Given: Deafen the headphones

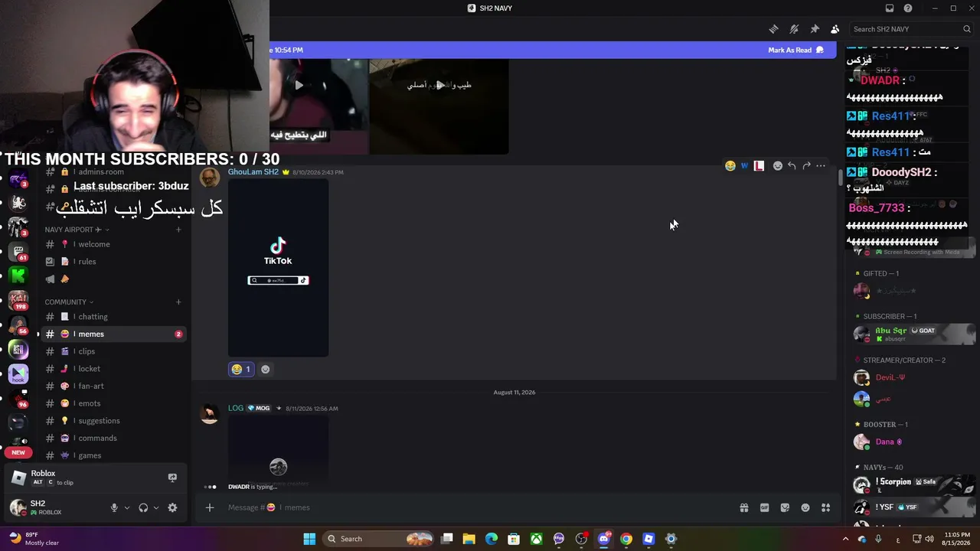Looking at the screenshot, I should tap(143, 507).
